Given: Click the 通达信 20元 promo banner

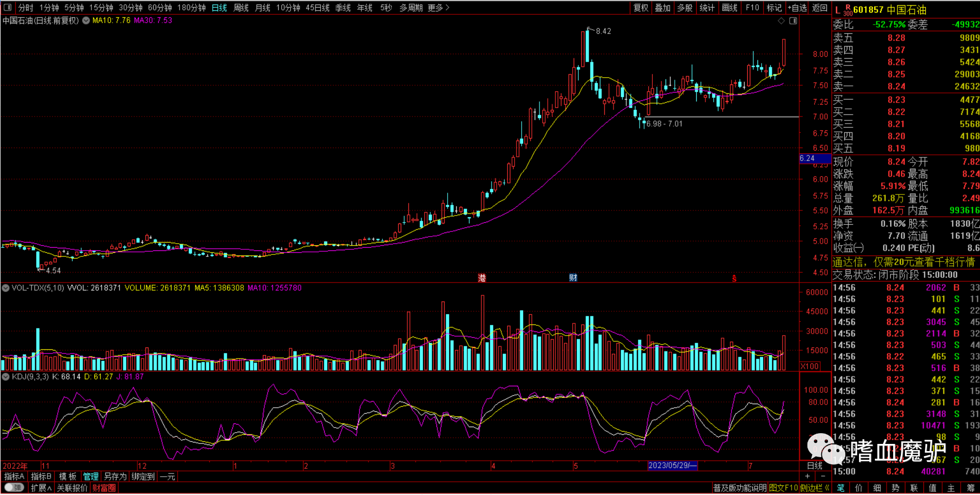Looking at the screenshot, I should tap(904, 262).
